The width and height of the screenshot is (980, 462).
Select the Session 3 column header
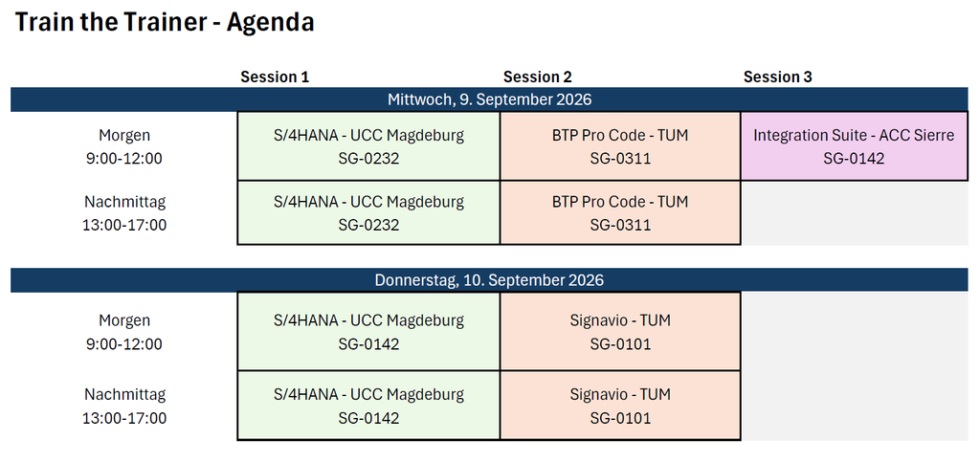(777, 77)
